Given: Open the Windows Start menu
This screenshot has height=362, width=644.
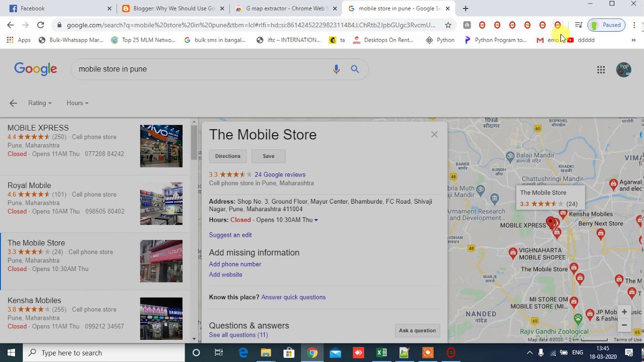Looking at the screenshot, I should tap(11, 353).
